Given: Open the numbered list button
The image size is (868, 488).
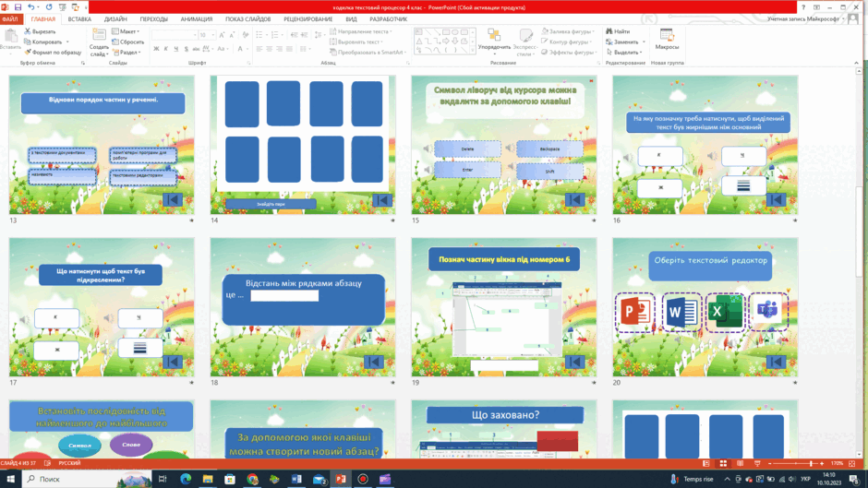Looking at the screenshot, I should (x=274, y=35).
